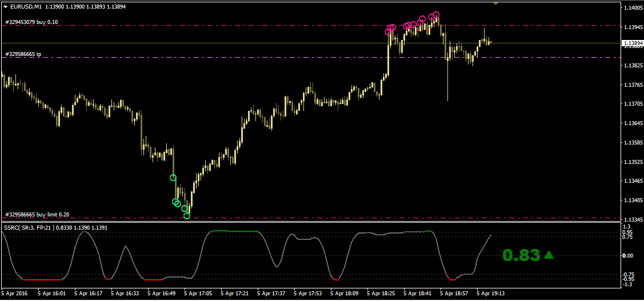Click the 5 Apr 18:25 time label
The image size is (644, 301).
click(x=381, y=294)
